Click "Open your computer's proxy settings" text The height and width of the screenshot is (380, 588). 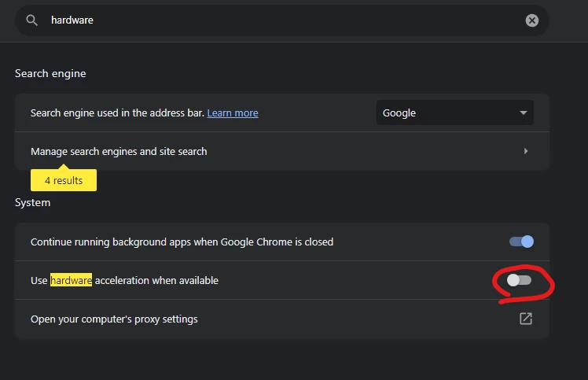(114, 319)
